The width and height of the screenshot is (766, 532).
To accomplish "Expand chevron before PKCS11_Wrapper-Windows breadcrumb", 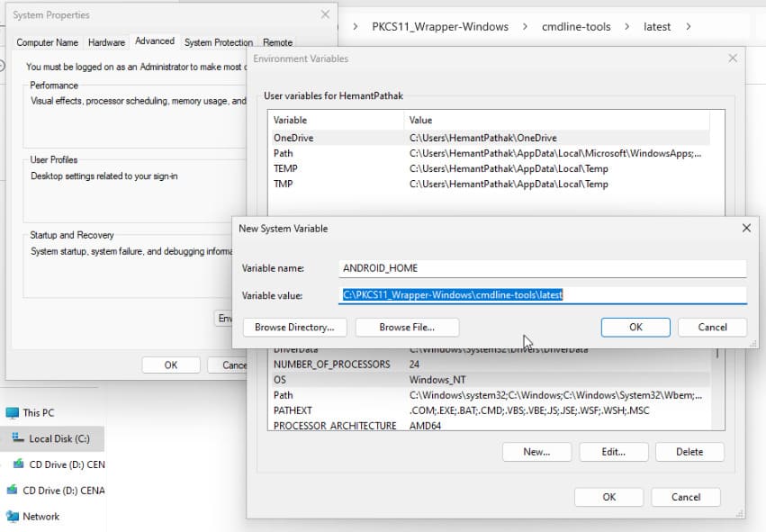I will point(356,27).
